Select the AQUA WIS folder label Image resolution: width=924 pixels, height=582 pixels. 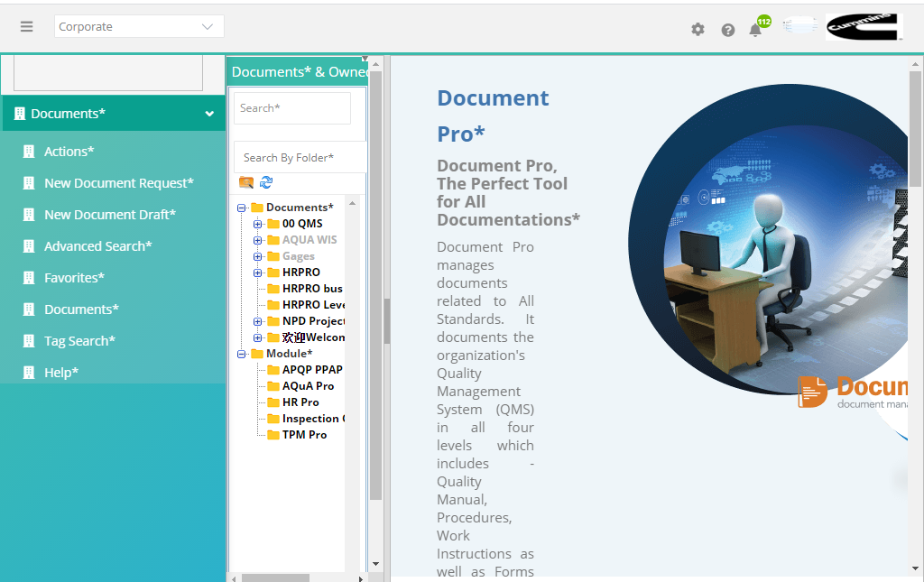pos(310,240)
